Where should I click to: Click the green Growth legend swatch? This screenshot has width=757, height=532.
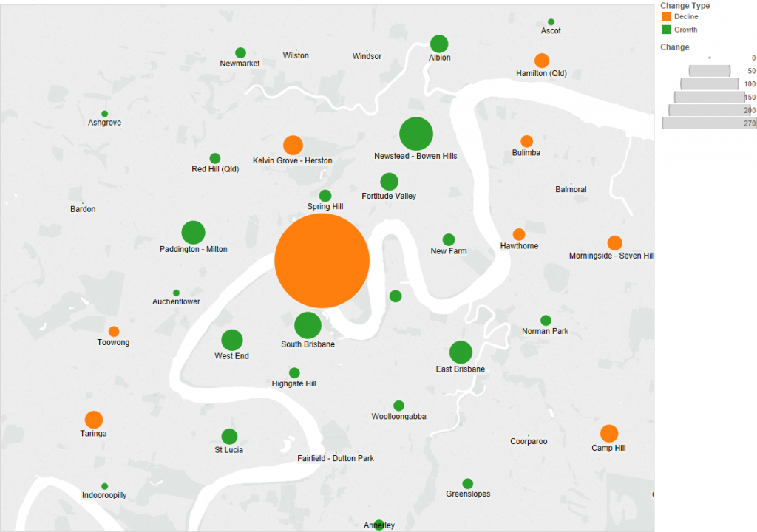point(666,30)
